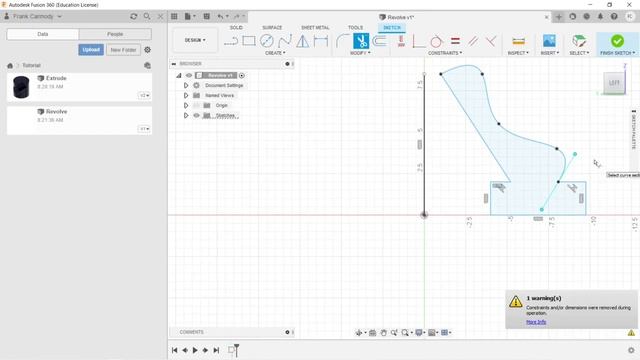Screen dimensions: 640x360
Task: Expand Named Views node
Action: pos(186,95)
